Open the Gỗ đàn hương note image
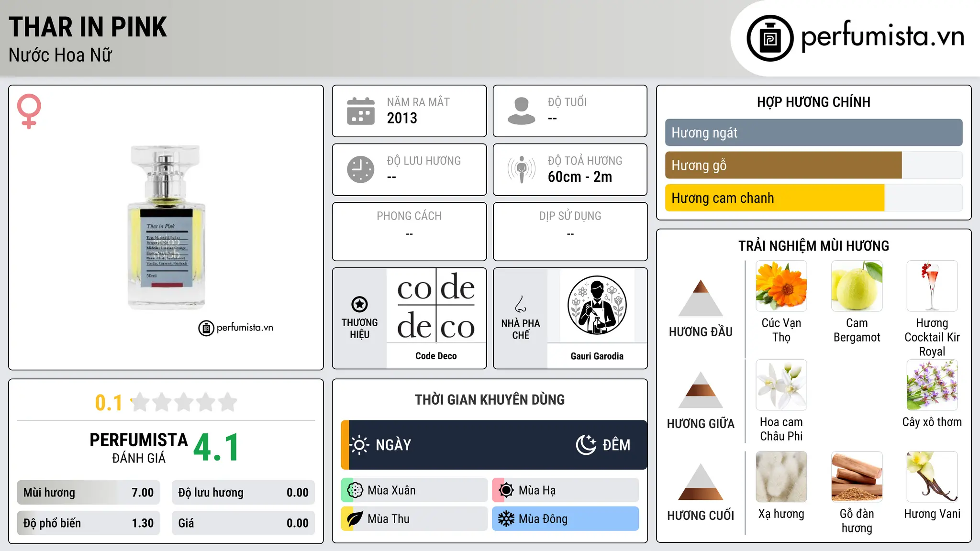The image size is (980, 551). [x=857, y=477]
